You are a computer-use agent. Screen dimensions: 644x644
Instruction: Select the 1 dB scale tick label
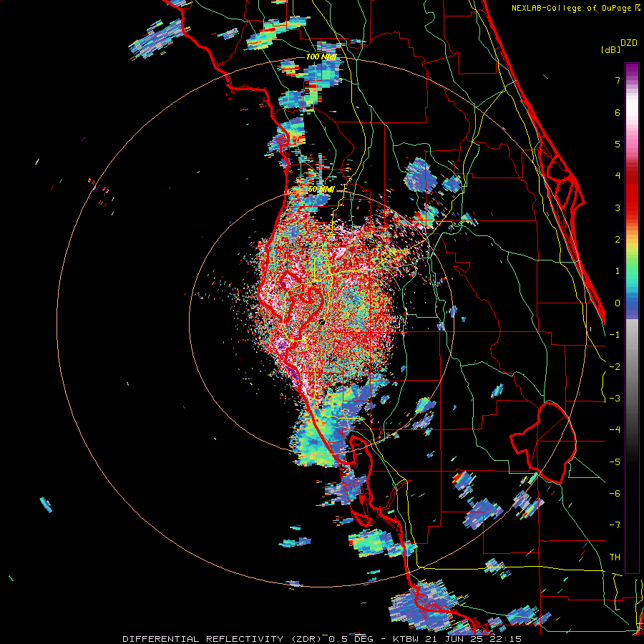(618, 271)
